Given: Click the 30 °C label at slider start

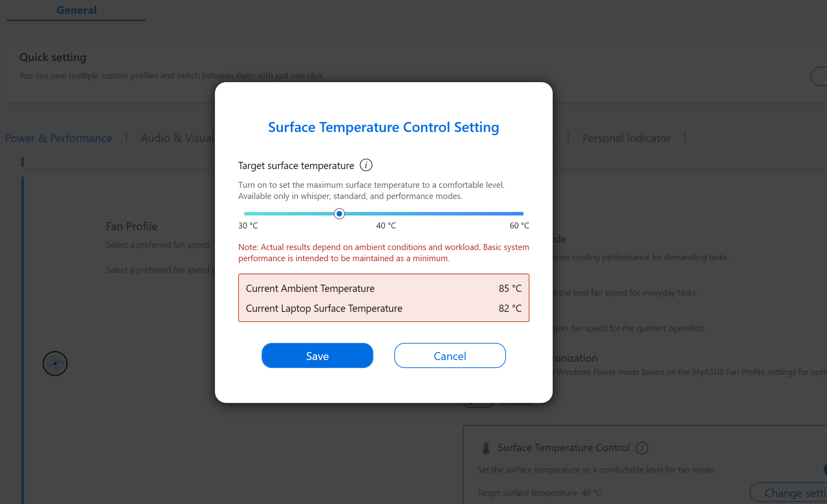Looking at the screenshot, I should pyautogui.click(x=248, y=226).
